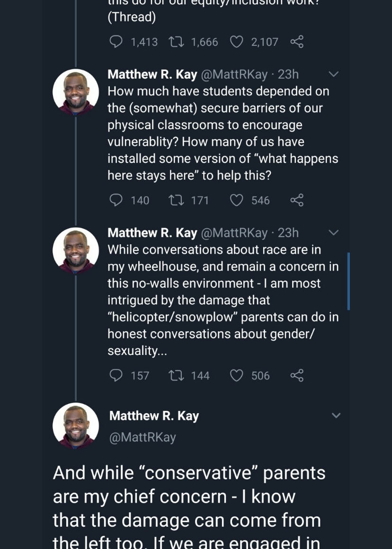Like the tweet with 2,107 likes
The width and height of the screenshot is (392, 549).
pyautogui.click(x=236, y=42)
